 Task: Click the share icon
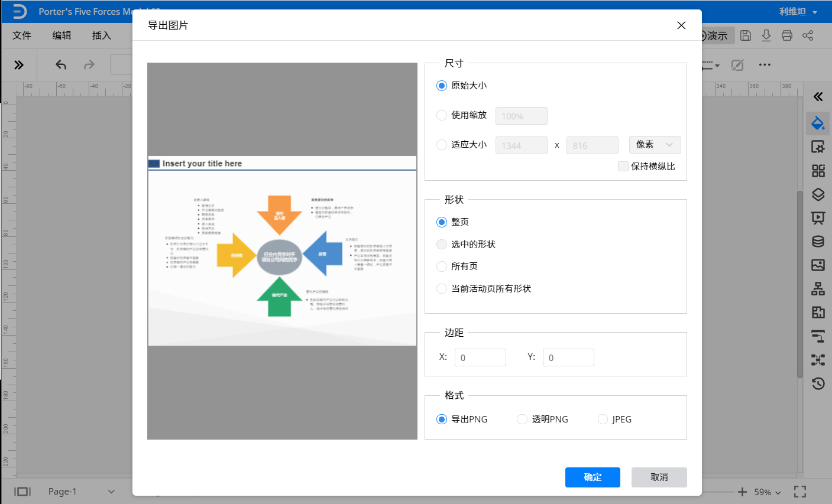[x=808, y=35]
